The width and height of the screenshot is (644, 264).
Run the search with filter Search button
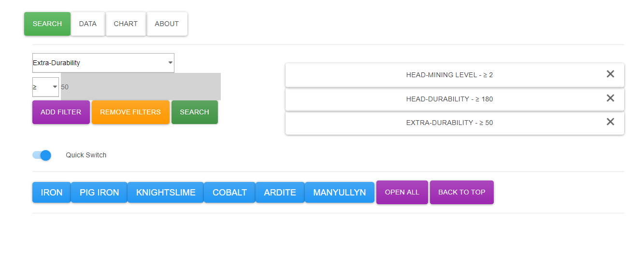(194, 112)
